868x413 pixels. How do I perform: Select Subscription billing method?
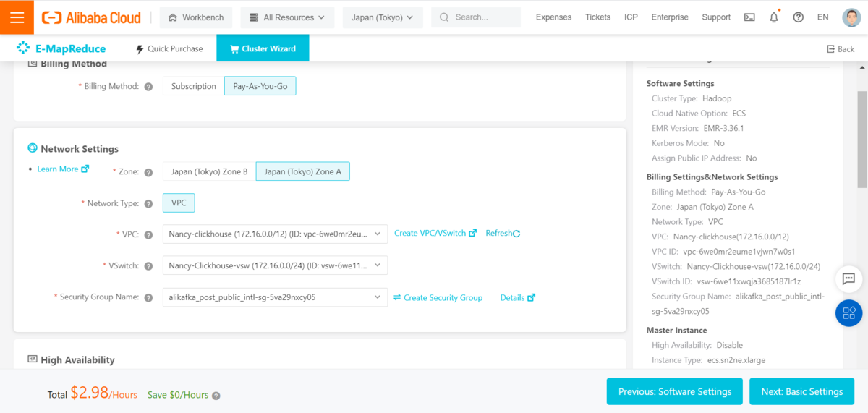(193, 86)
